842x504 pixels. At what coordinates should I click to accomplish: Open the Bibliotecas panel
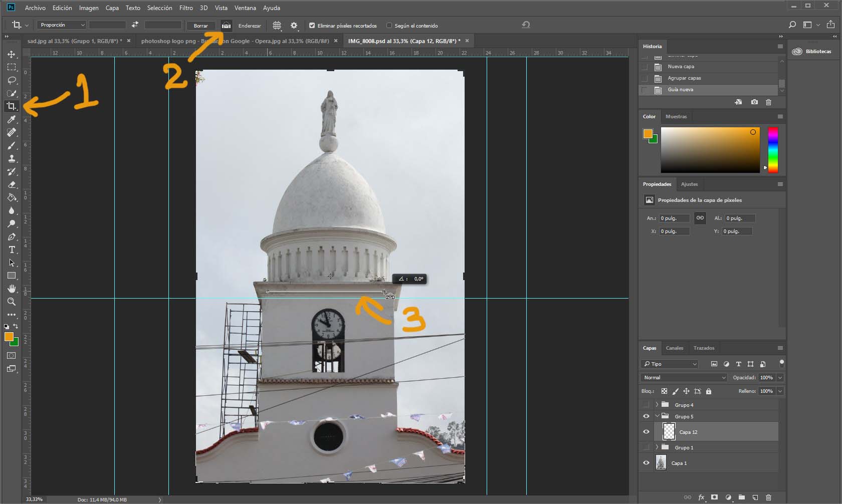[812, 52]
